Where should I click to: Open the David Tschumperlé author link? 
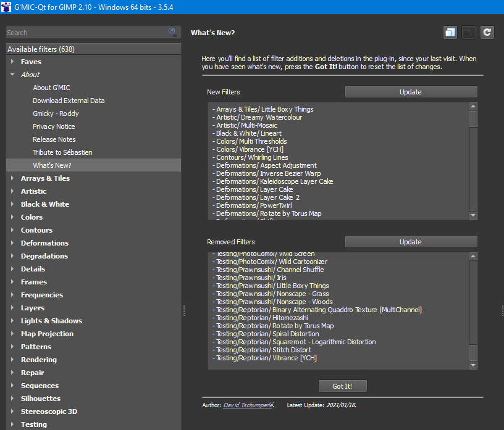point(248,405)
